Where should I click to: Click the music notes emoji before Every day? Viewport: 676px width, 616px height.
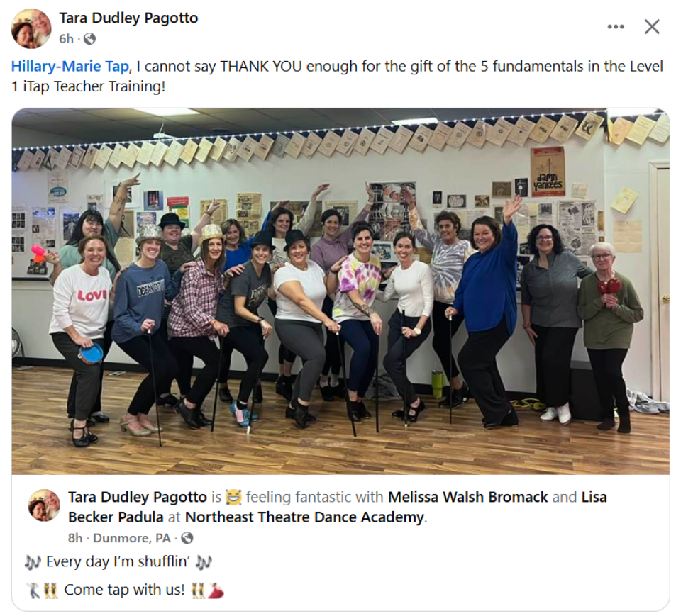click(33, 561)
